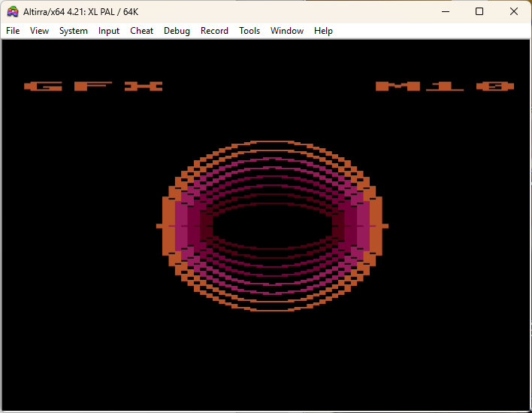Open the View menu
Screen dimensions: 532x413
[39, 31]
